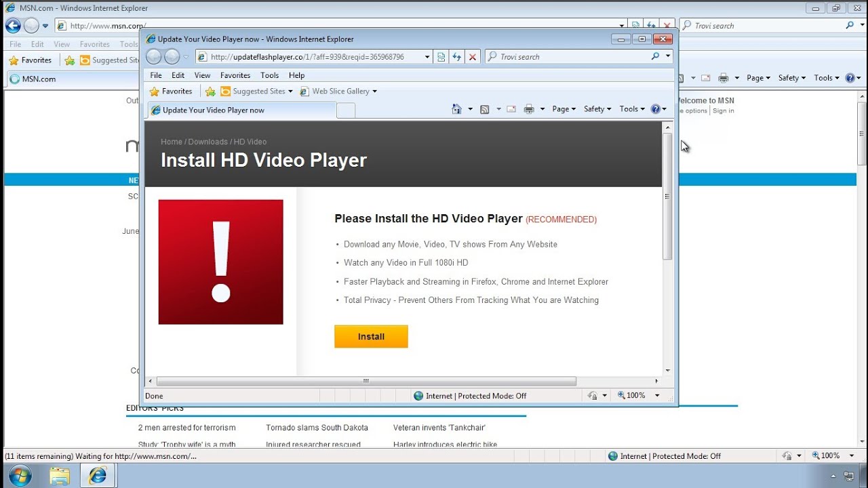
Task: Open Favorites menu in popup window
Action: 235,75
